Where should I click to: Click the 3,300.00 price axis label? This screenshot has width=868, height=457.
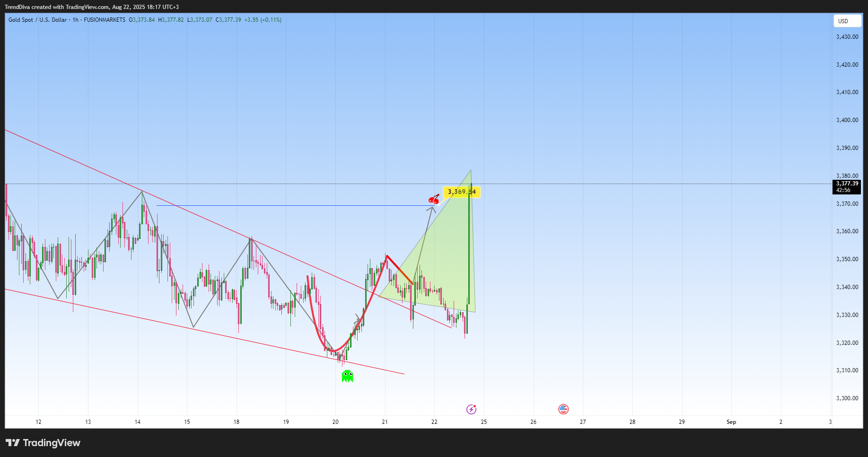[847, 398]
